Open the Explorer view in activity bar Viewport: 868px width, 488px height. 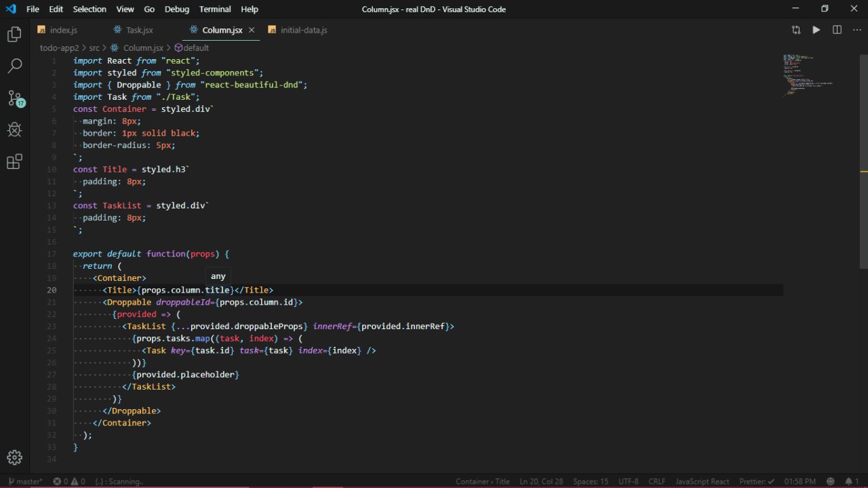[14, 35]
